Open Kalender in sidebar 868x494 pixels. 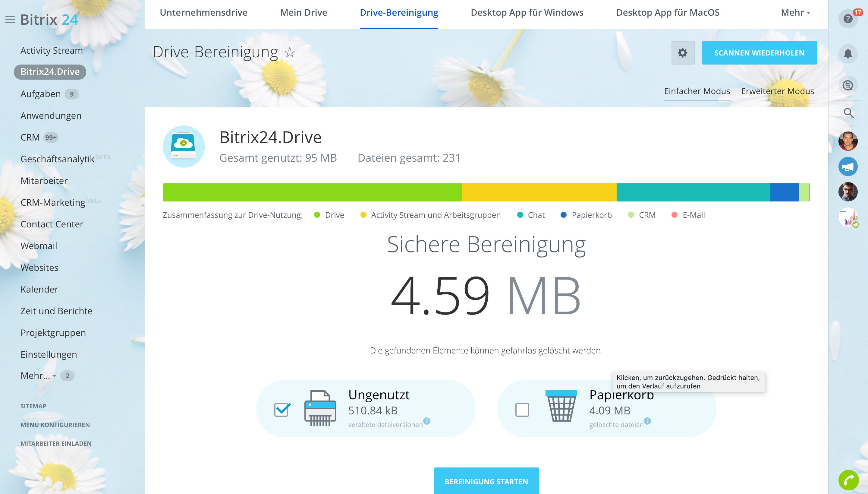[39, 290]
